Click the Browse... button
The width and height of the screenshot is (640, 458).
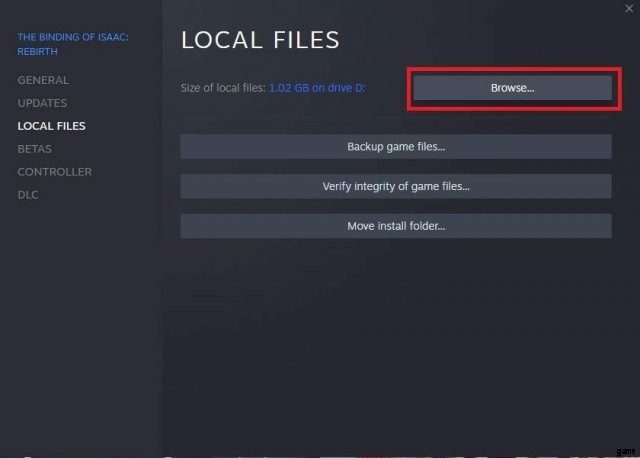click(x=512, y=88)
